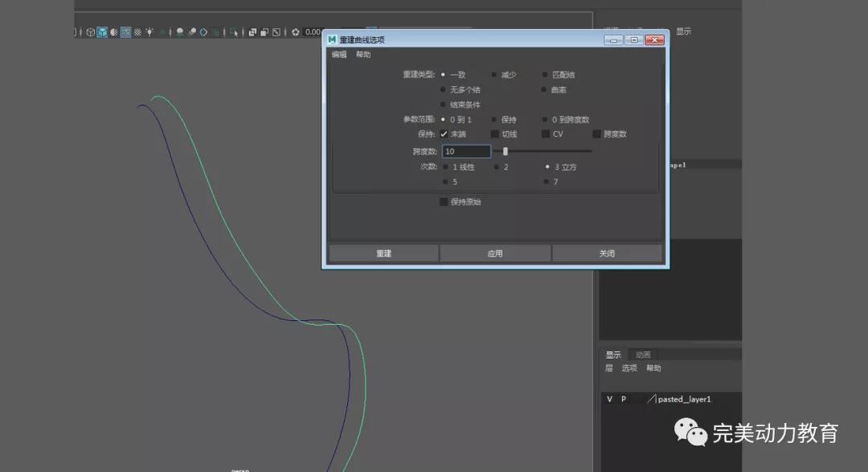
Task: Click the 应用 button
Action: [x=495, y=253]
